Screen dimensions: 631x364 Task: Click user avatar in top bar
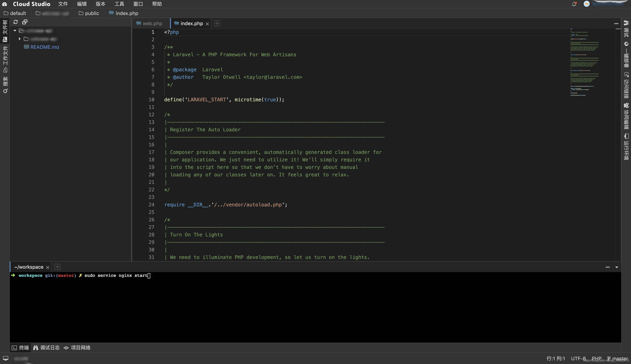click(586, 4)
